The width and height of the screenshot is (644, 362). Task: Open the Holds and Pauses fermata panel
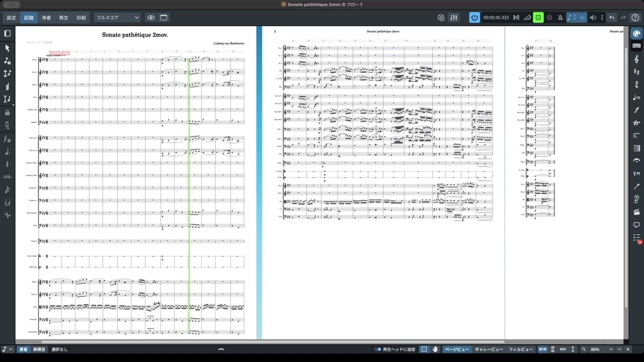(x=636, y=161)
